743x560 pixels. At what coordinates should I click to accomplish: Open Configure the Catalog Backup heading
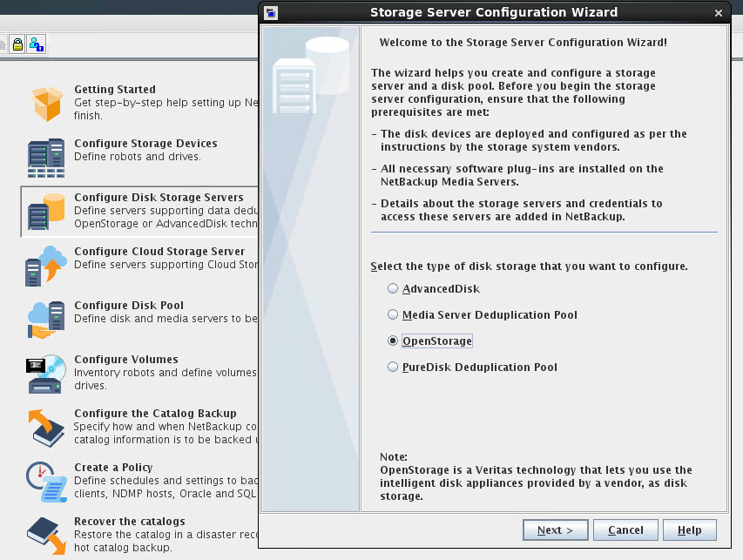pyautogui.click(x=155, y=413)
